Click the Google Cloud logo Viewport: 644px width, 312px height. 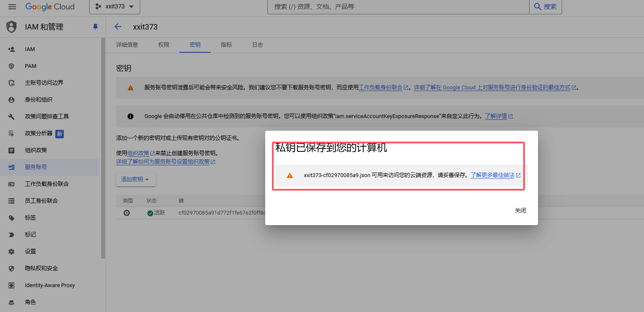point(50,7)
